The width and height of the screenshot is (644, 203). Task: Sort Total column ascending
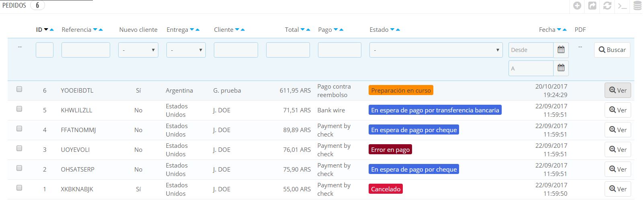pos(308,29)
